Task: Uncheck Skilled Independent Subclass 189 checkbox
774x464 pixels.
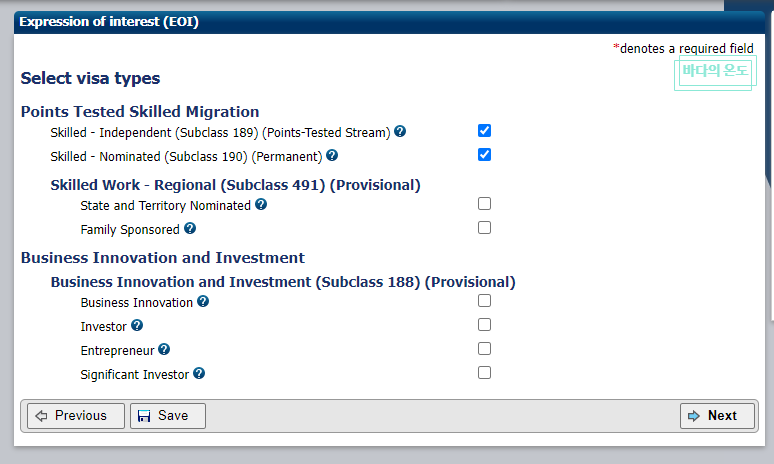Action: pos(485,131)
